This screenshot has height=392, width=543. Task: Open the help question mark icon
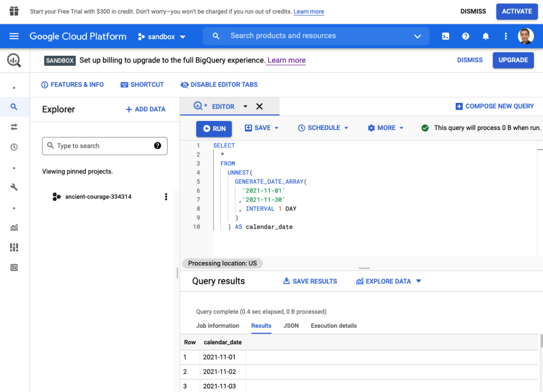(466, 36)
